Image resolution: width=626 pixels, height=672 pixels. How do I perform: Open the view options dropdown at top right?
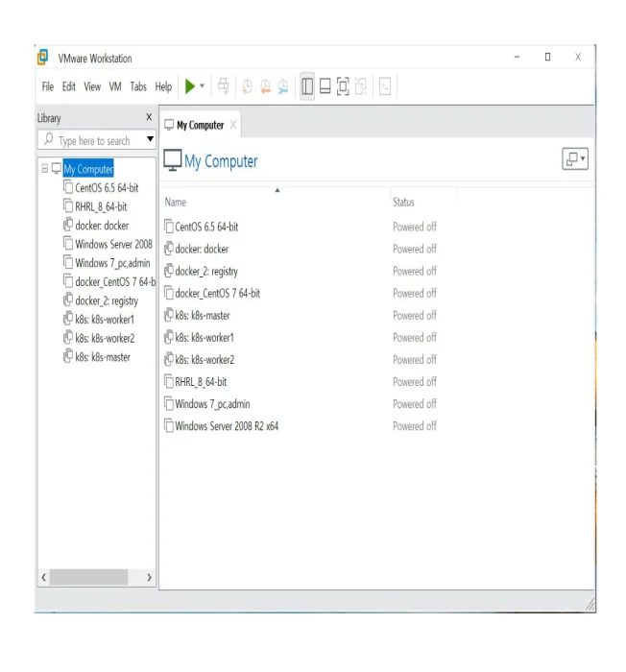[574, 160]
